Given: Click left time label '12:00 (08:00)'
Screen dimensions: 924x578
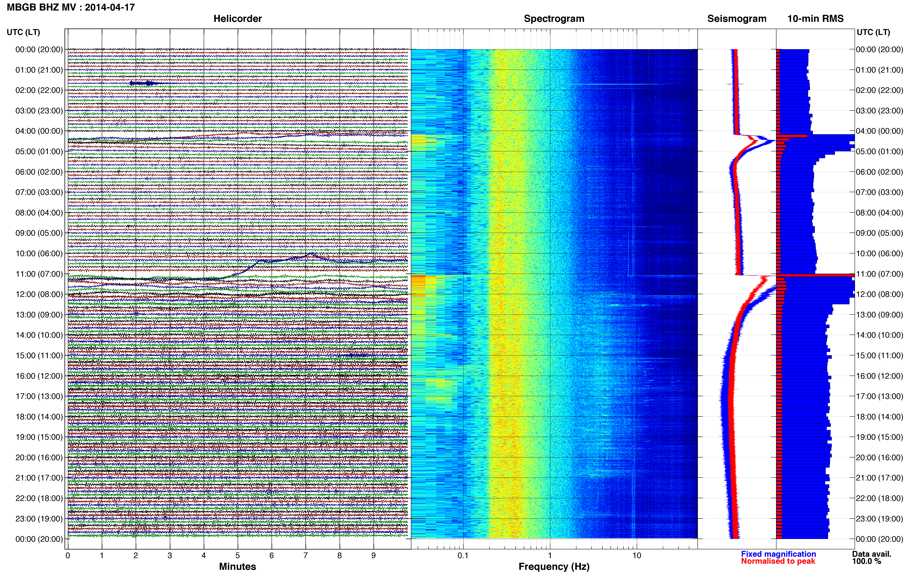Looking at the screenshot, I should coord(39,294).
